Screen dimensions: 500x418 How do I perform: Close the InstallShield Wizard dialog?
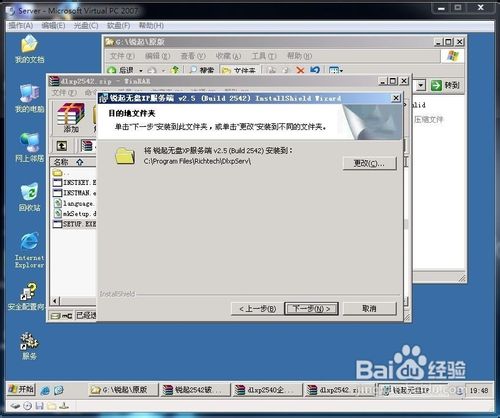click(x=396, y=98)
